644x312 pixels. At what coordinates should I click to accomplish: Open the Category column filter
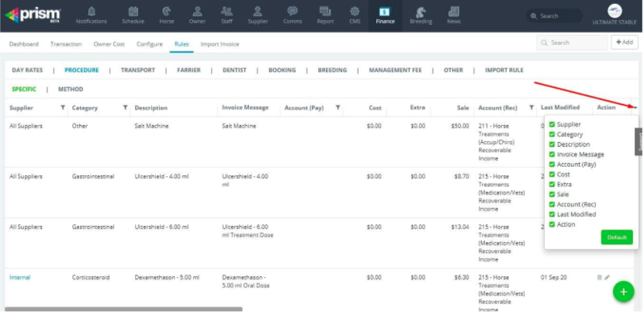point(125,108)
